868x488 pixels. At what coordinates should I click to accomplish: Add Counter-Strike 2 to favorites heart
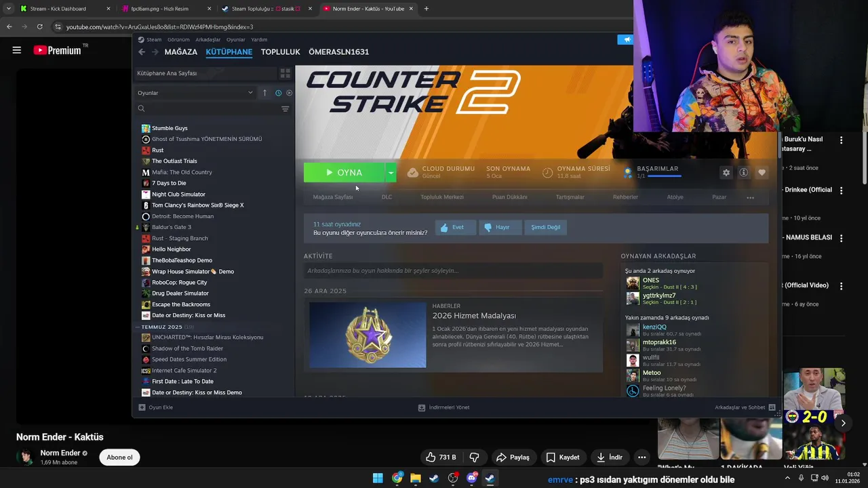(762, 173)
